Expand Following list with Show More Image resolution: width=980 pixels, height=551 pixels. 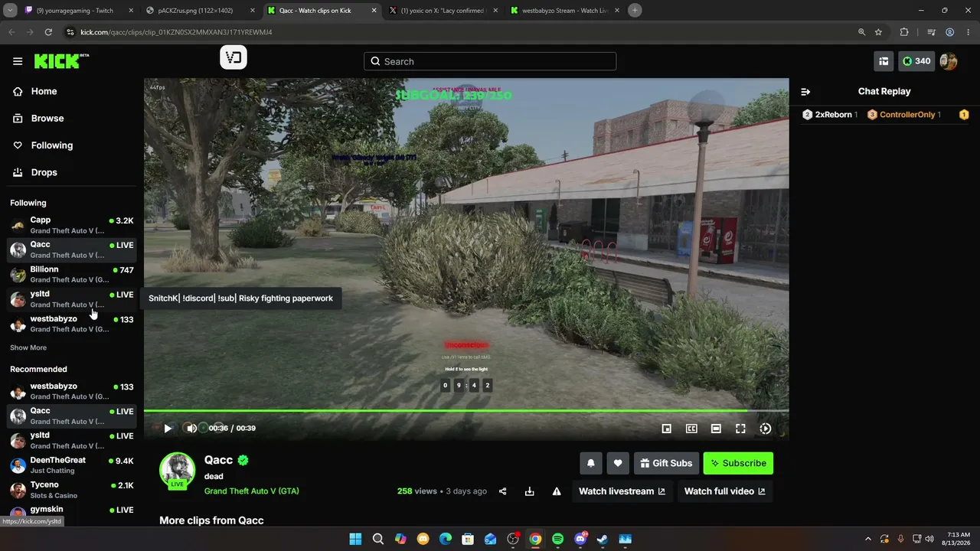pos(28,347)
